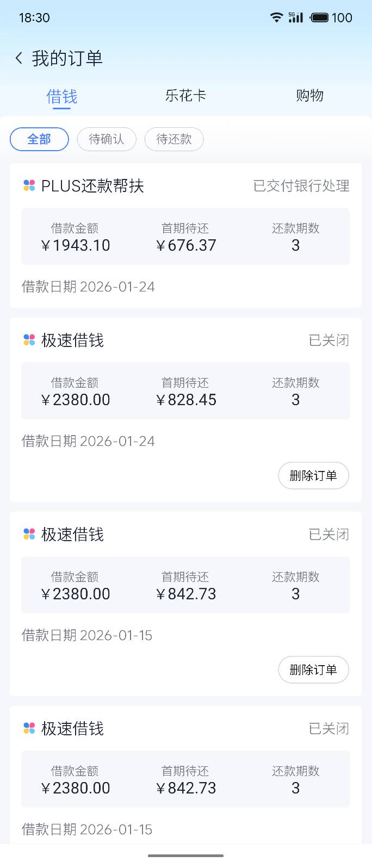Tap the 5G signal strength icon

click(295, 17)
